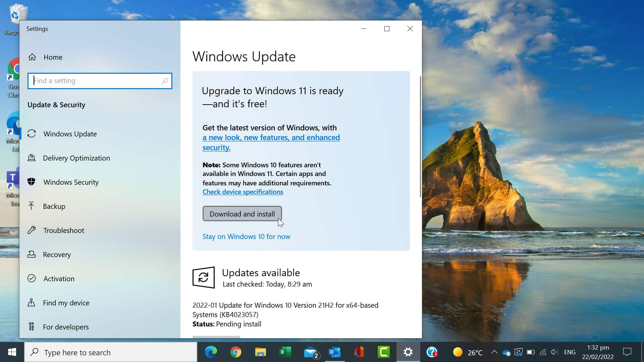Open Backup settings page
The height and width of the screenshot is (362, 644).
[x=54, y=206]
